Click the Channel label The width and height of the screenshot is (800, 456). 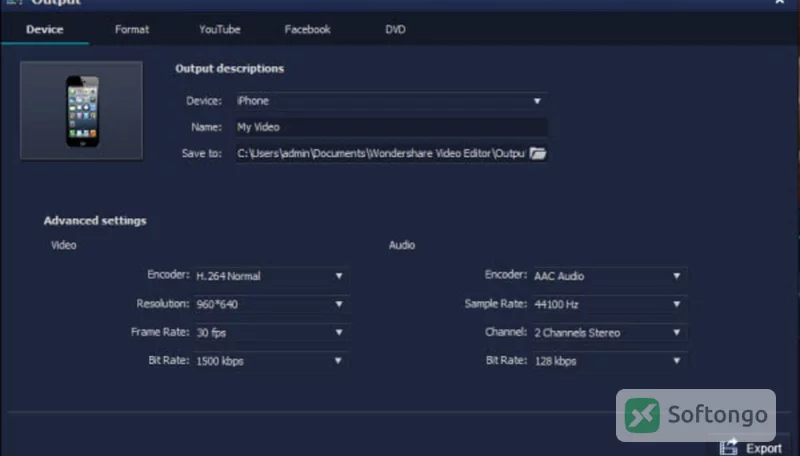[506, 332]
